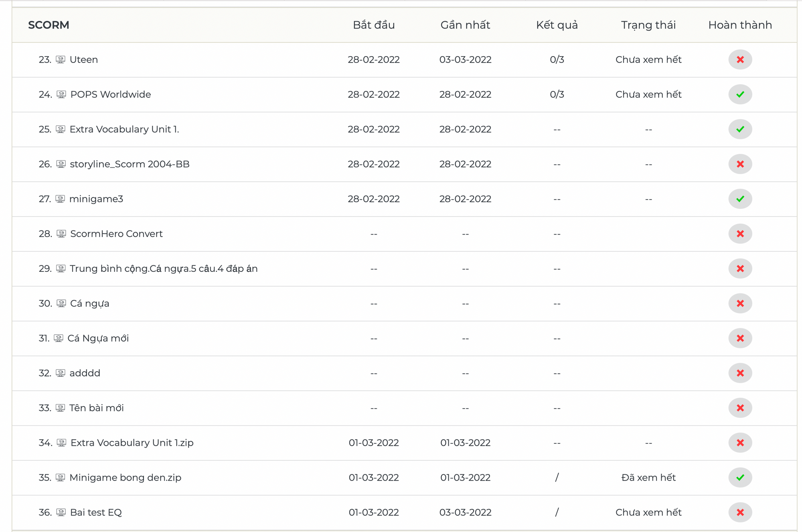Open Trung bình cộng.Cá ngựa.5 câu.4 đáp án

click(x=164, y=269)
